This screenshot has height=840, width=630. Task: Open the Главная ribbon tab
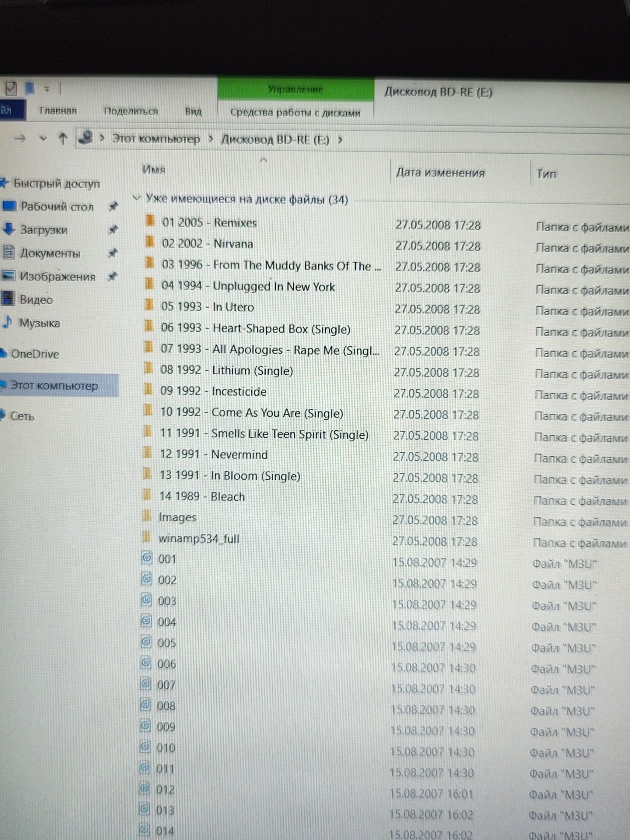(58, 110)
